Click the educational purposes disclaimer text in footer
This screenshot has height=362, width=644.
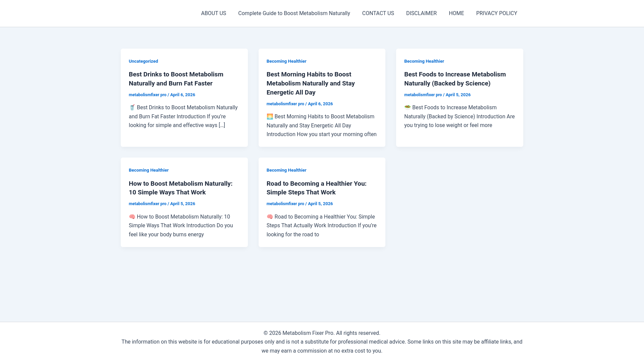322,346
